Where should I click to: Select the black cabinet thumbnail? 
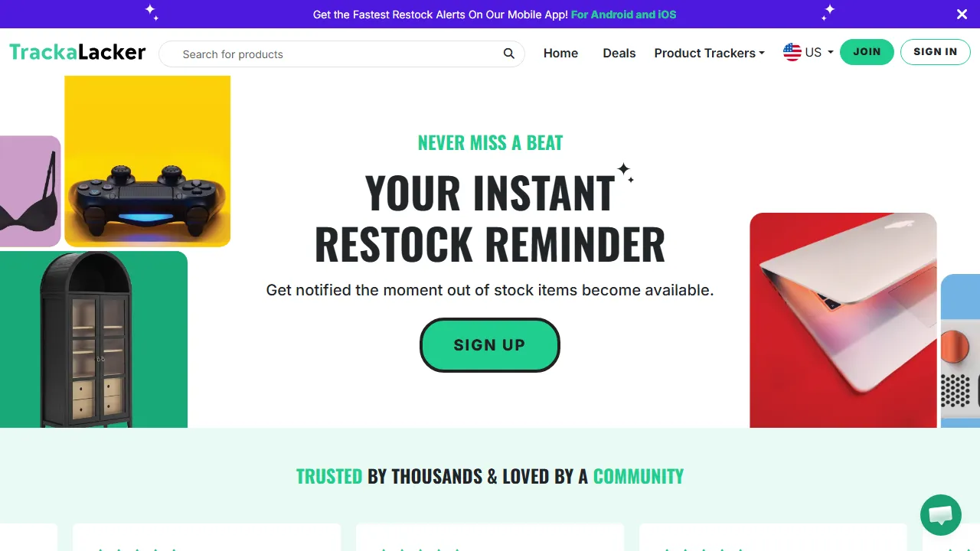point(93,339)
